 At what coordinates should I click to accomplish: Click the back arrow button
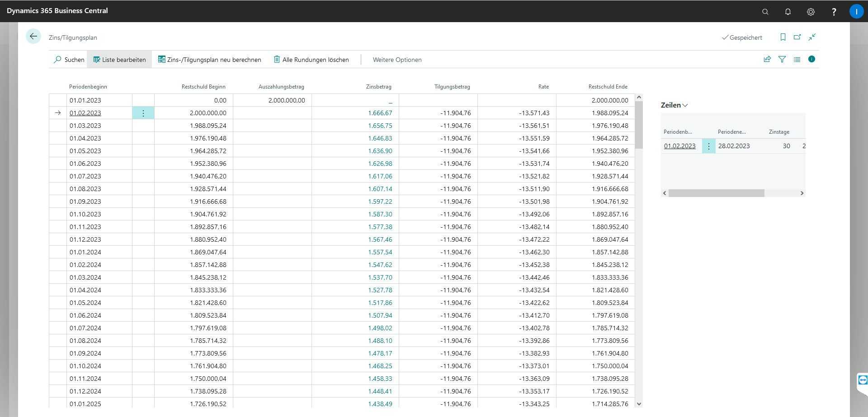click(x=33, y=37)
